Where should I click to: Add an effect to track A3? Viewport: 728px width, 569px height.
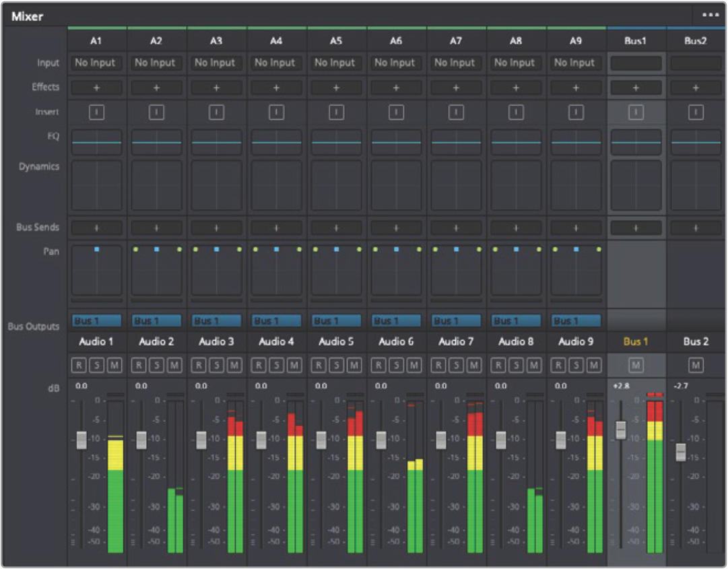pyautogui.click(x=216, y=88)
